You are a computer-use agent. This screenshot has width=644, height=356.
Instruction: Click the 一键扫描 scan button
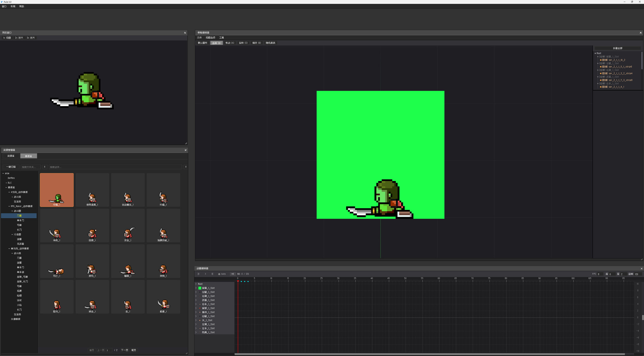point(11,167)
